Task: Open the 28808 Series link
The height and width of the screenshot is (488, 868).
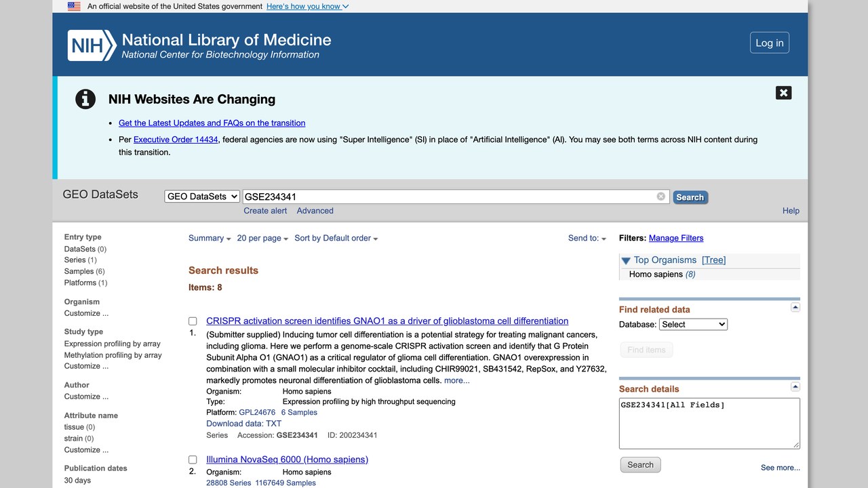Action: [x=229, y=483]
